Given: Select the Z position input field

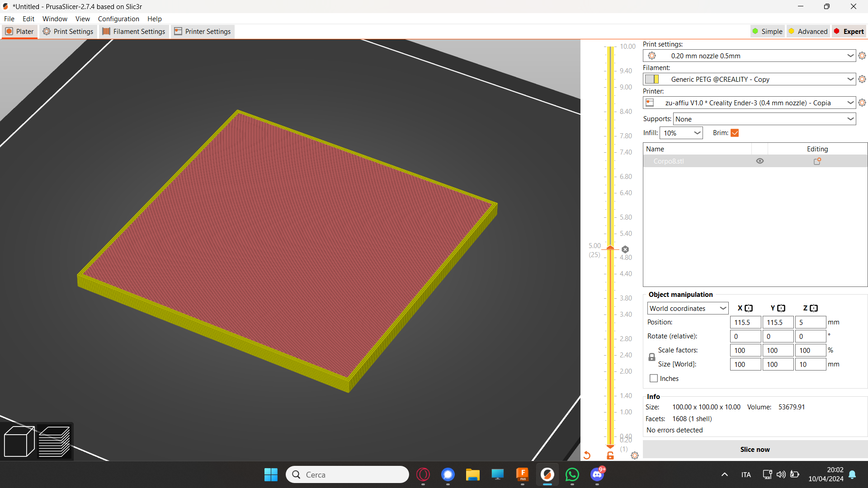Looking at the screenshot, I should tap(810, 322).
